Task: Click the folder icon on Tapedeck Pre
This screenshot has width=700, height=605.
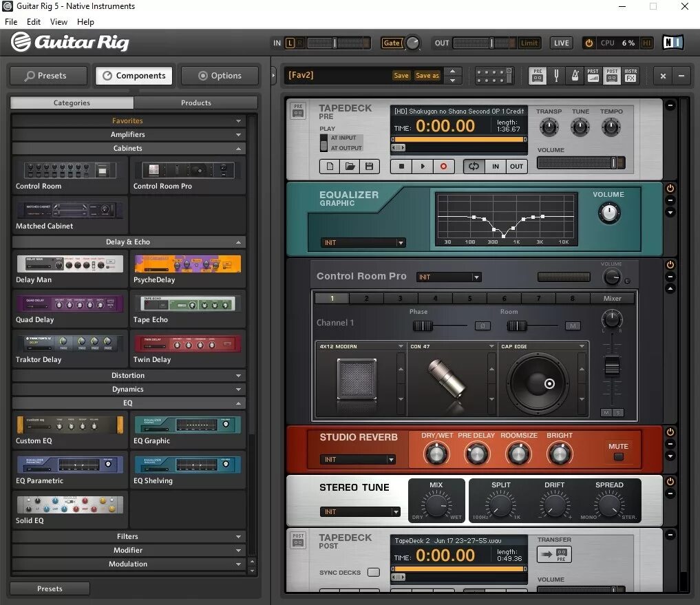Action: click(x=350, y=166)
